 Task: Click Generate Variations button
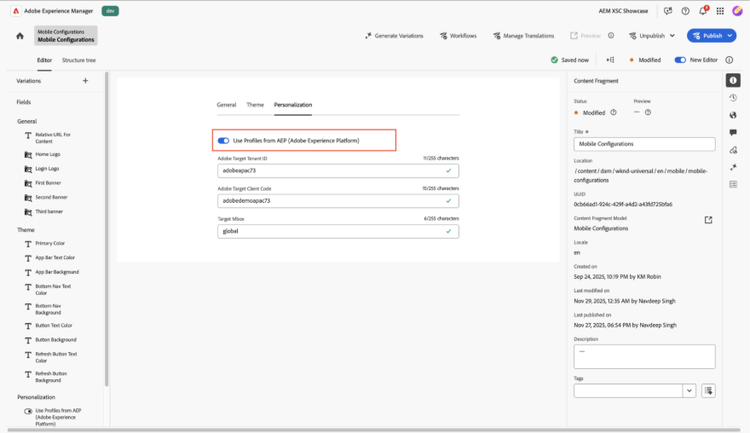(394, 36)
